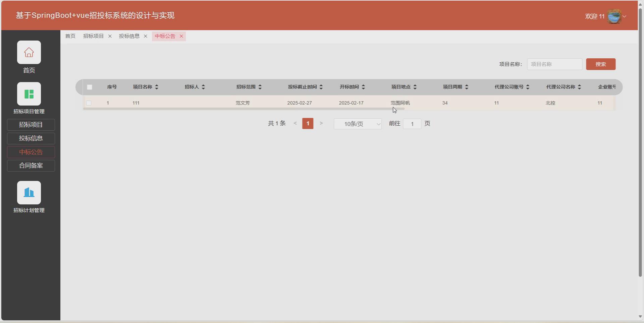Sort table by 项目名称 column
This screenshot has height=323, width=644.
(x=157, y=87)
